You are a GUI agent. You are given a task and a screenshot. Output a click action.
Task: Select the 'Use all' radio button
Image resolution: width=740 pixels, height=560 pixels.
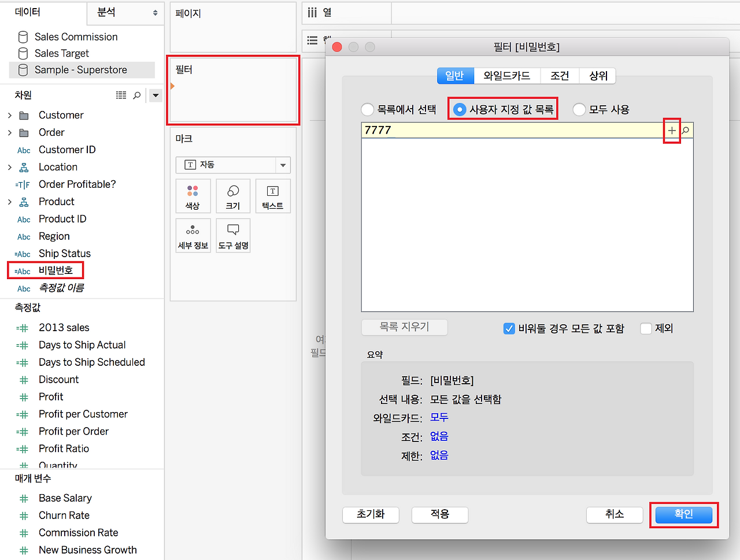(x=579, y=109)
